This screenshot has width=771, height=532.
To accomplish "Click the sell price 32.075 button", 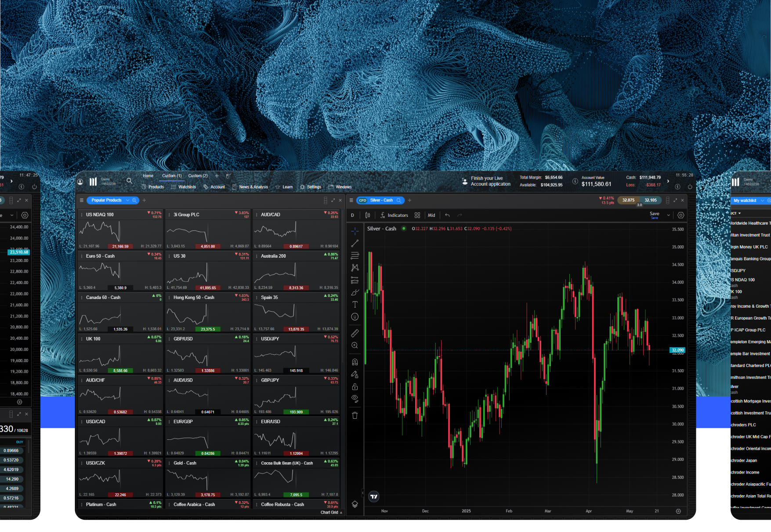I will pos(629,200).
